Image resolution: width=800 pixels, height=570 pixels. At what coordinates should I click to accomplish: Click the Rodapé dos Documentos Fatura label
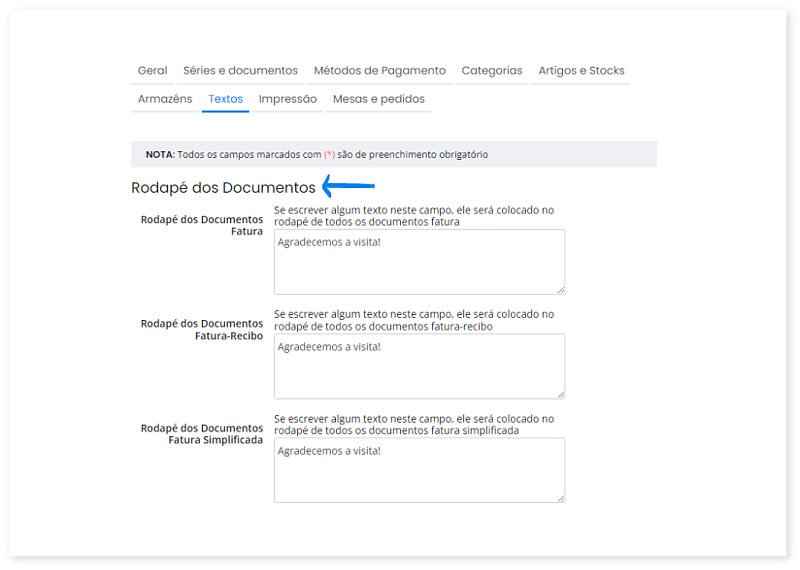[202, 226]
